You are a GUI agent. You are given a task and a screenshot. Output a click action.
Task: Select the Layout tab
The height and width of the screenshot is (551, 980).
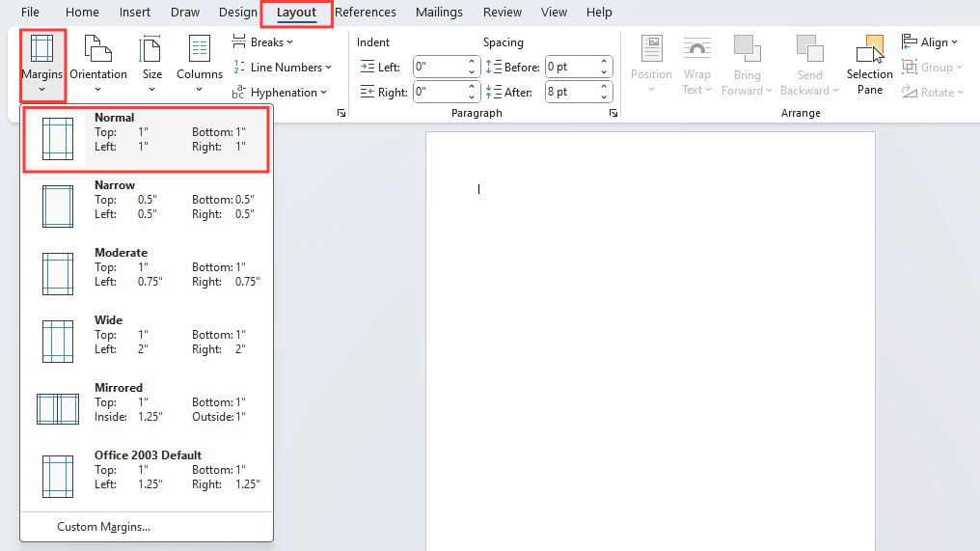(x=296, y=13)
